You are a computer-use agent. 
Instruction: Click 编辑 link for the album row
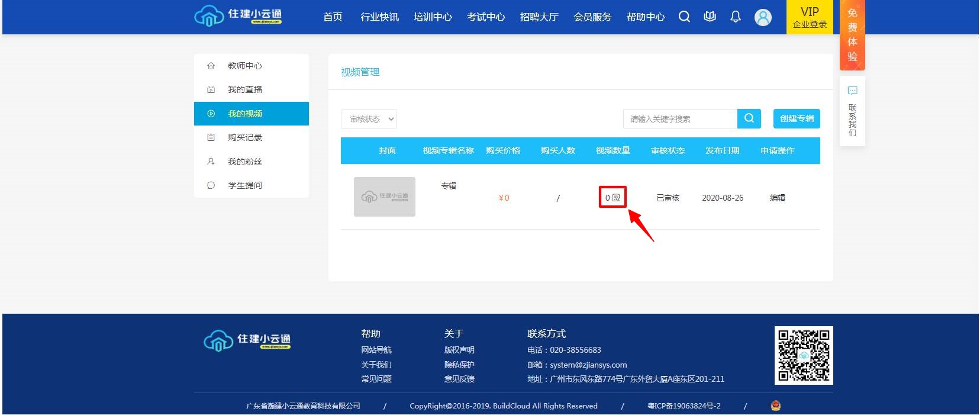pyautogui.click(x=777, y=198)
